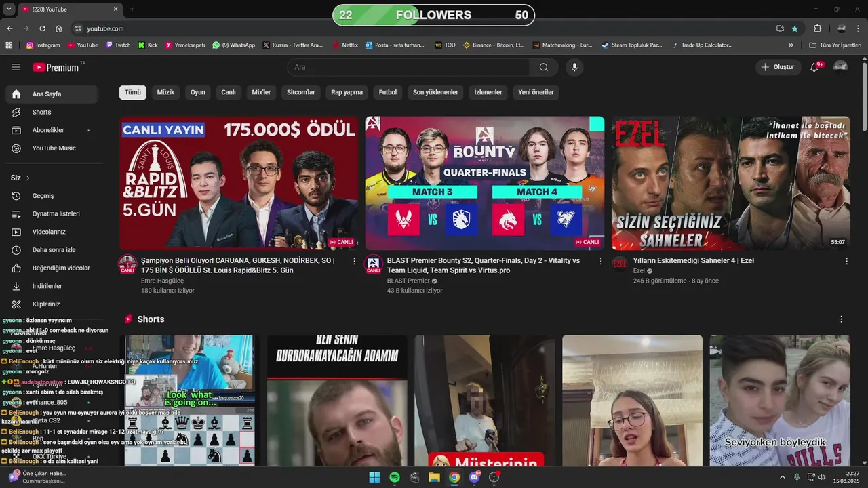Open Videolarınız in sidebar
Viewport: 868px width, 488px height.
[x=52, y=232]
